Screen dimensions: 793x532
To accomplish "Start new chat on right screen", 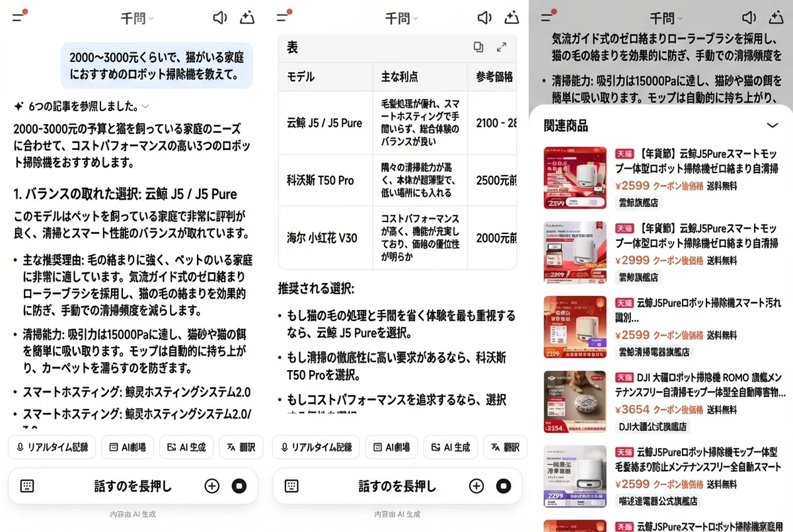I will point(776,17).
